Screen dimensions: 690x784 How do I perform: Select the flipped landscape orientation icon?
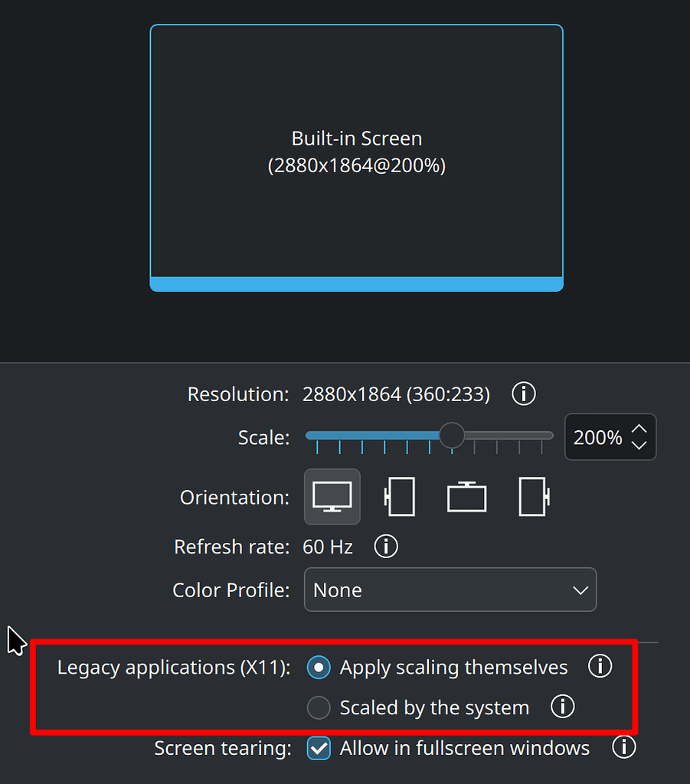click(466, 496)
